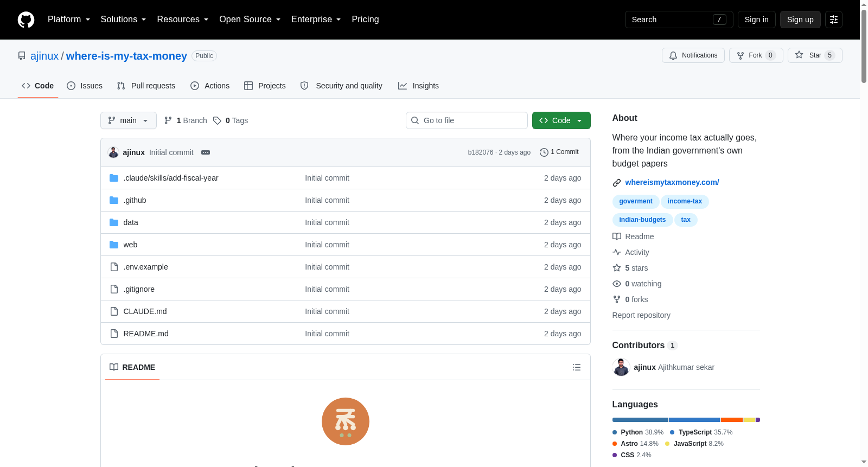The height and width of the screenshot is (467, 868).
Task: Click the Python language bar segment
Action: coord(640,420)
